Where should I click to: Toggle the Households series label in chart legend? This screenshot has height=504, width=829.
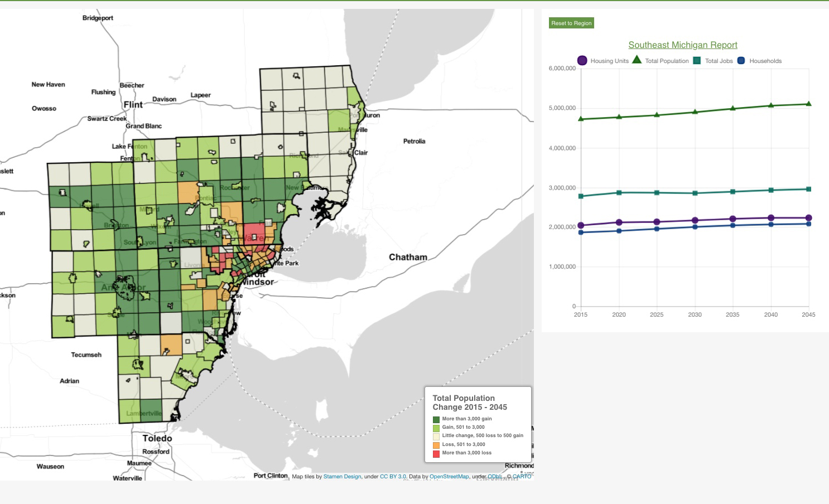[x=765, y=61]
